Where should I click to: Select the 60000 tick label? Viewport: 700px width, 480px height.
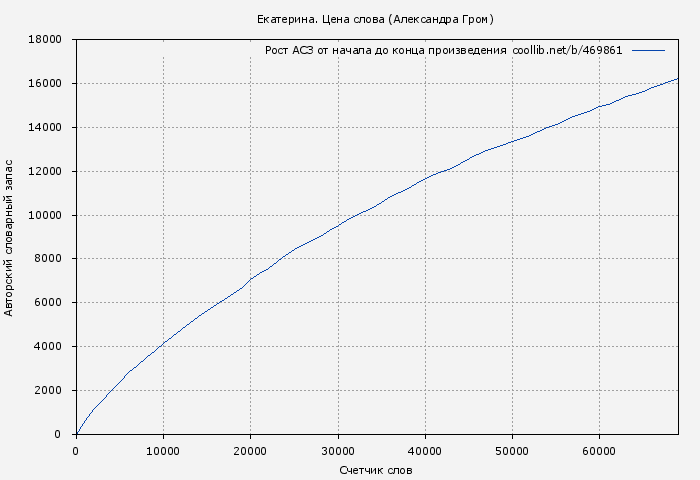tap(599, 451)
